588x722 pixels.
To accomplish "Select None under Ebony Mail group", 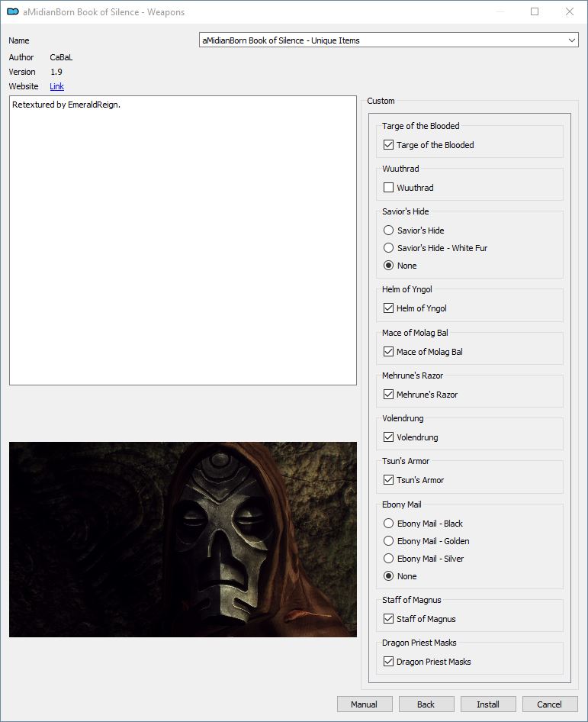I will [388, 576].
